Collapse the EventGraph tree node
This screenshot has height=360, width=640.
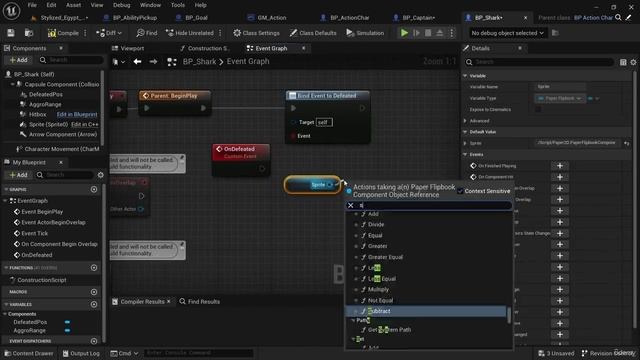click(x=5, y=201)
